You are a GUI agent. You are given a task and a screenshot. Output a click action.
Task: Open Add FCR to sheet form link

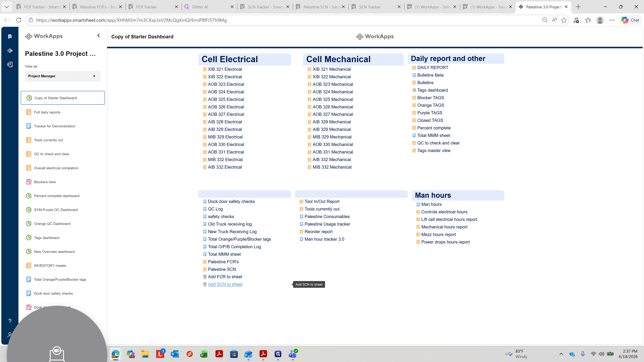(x=225, y=277)
